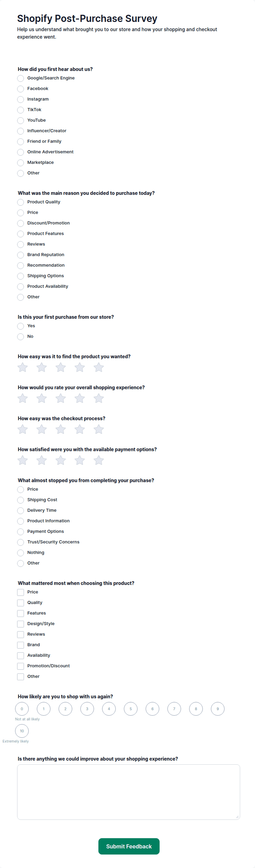Click the Submit Feedback button
The height and width of the screenshot is (868, 255).
pyautogui.click(x=129, y=846)
